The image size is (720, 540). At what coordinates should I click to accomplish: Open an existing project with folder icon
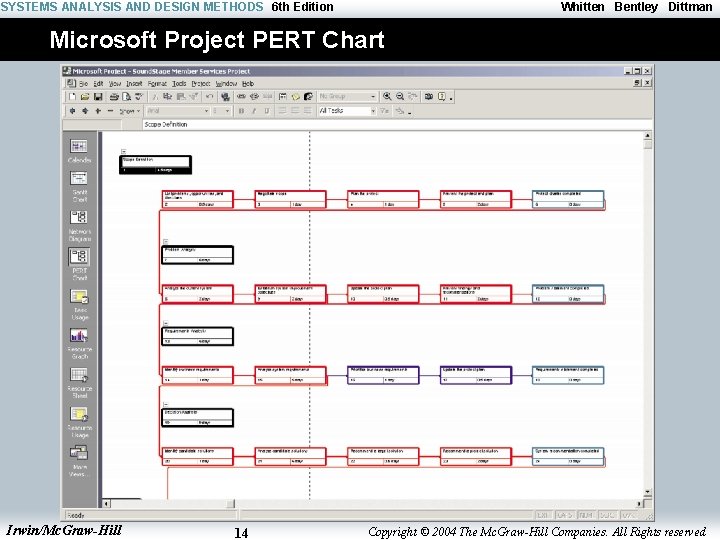[x=85, y=96]
